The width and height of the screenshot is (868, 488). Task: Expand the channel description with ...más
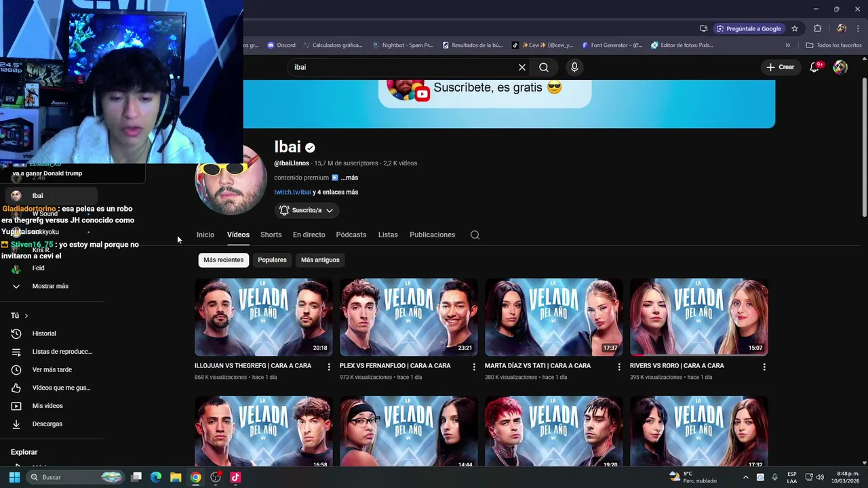click(349, 178)
